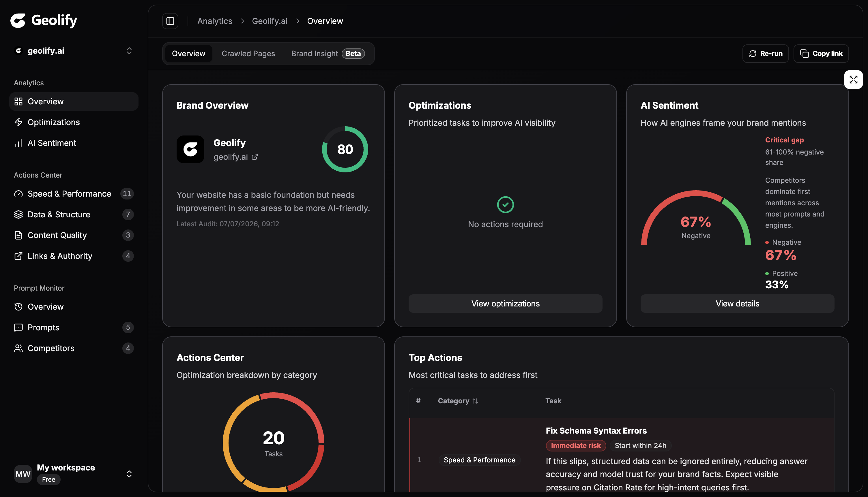Open Links & Authority in sidebar

click(x=74, y=256)
